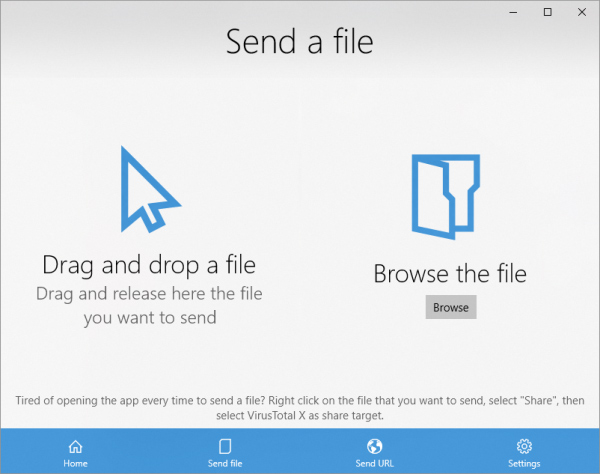The image size is (600, 474).
Task: Click the "Browse the file" heading
Action: point(450,274)
